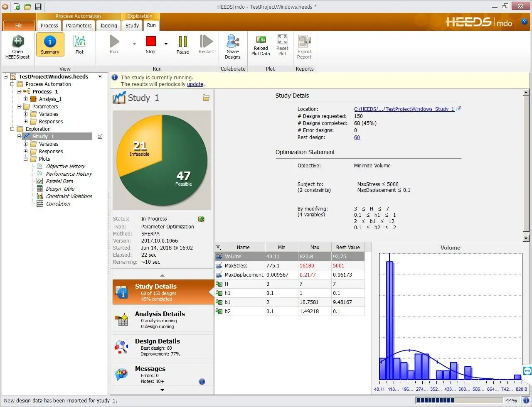Click the panel list up arrow
532x407 pixels.
click(162, 275)
